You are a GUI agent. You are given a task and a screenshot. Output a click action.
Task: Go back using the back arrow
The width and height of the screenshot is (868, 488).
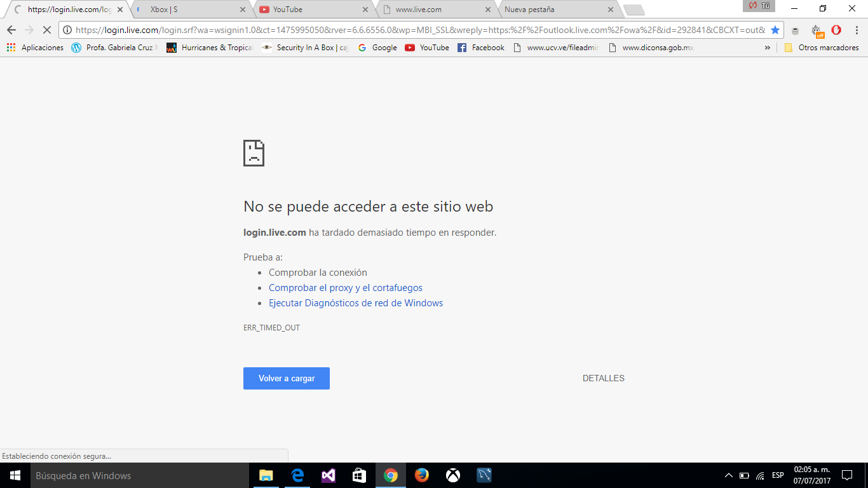11,30
